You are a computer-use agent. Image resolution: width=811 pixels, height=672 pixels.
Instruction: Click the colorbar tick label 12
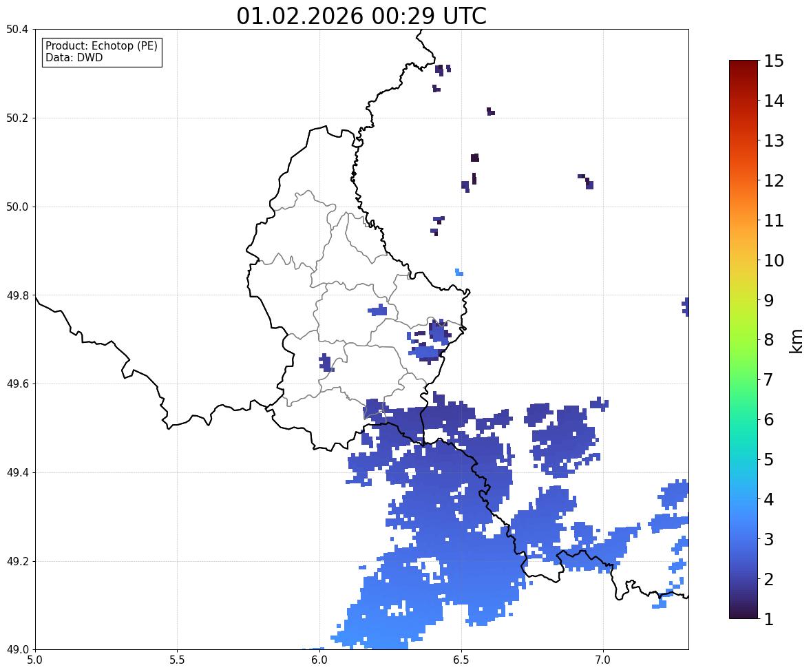[774, 180]
